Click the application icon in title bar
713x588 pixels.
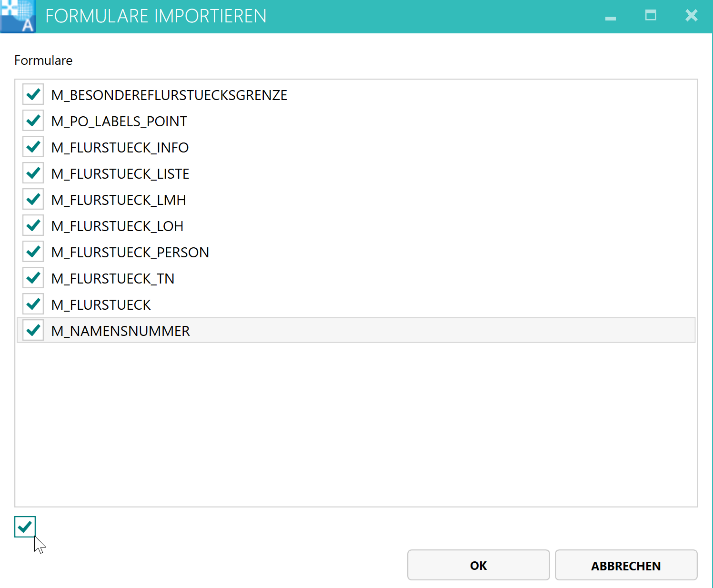point(18,16)
